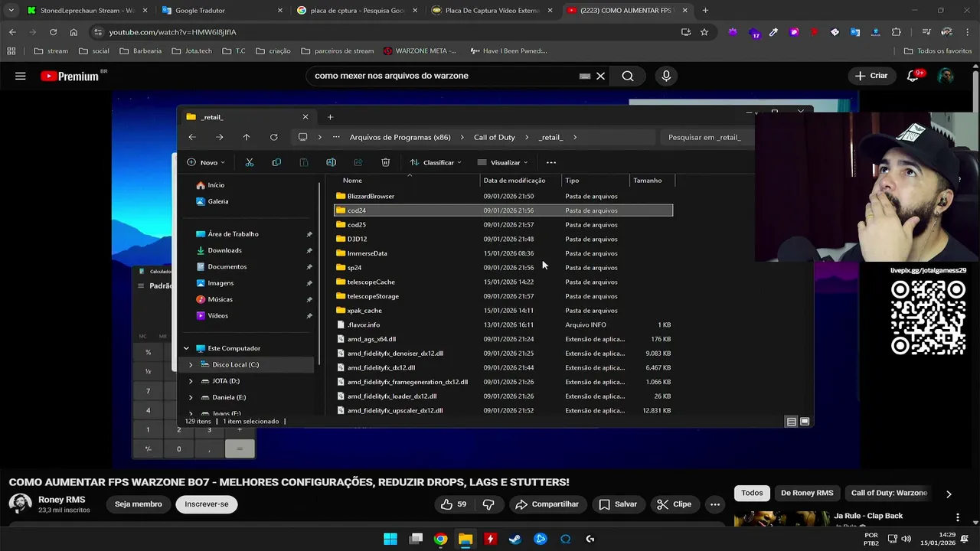Click the Clipe button

coord(674,504)
